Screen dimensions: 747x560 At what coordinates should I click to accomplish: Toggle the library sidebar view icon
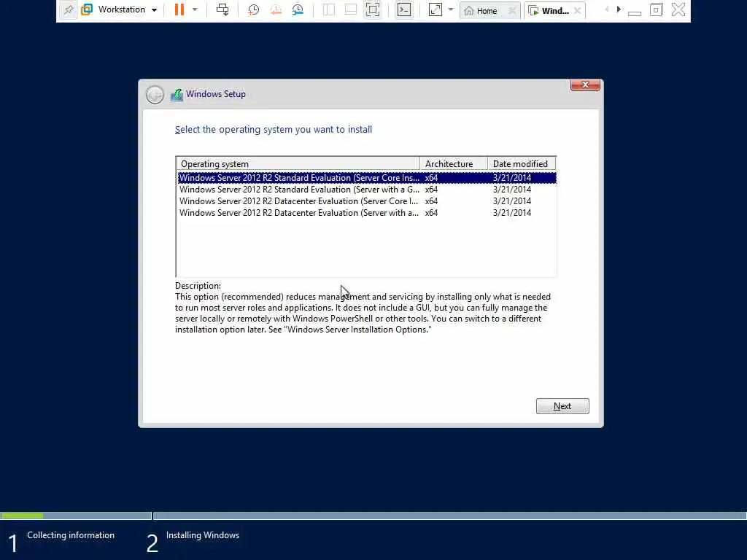click(329, 9)
